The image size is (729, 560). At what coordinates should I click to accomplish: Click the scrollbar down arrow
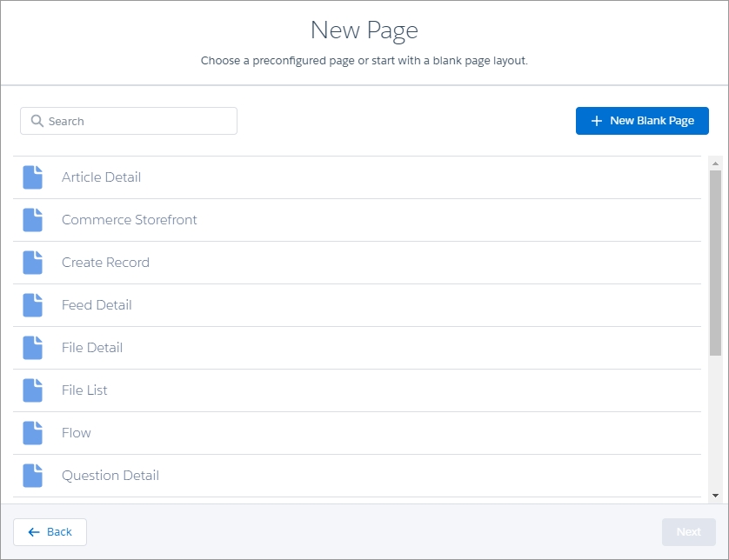(715, 496)
